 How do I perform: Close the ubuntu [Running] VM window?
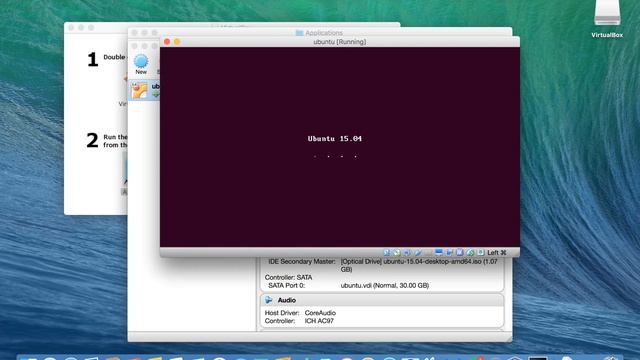point(167,42)
